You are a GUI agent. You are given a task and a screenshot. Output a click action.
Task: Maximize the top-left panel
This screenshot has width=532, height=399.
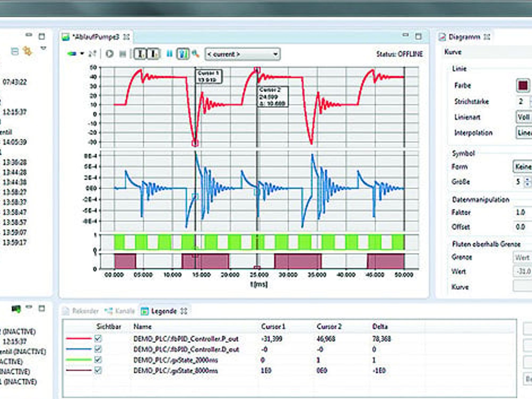[42, 36]
